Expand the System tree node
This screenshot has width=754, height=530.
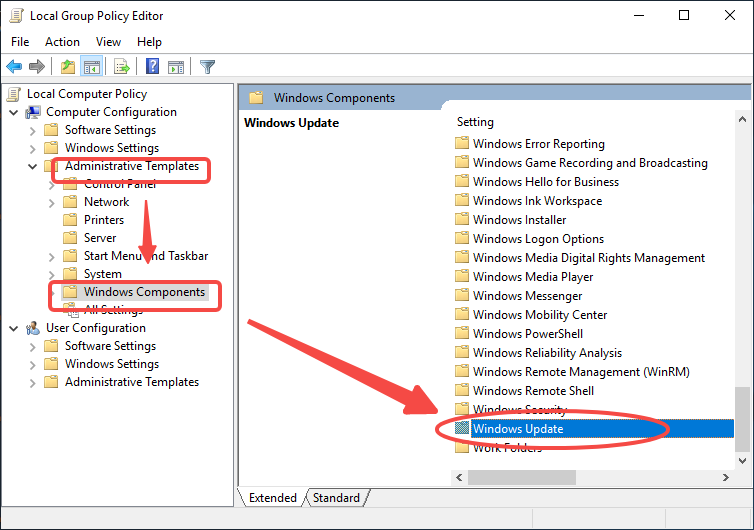pyautogui.click(x=51, y=275)
